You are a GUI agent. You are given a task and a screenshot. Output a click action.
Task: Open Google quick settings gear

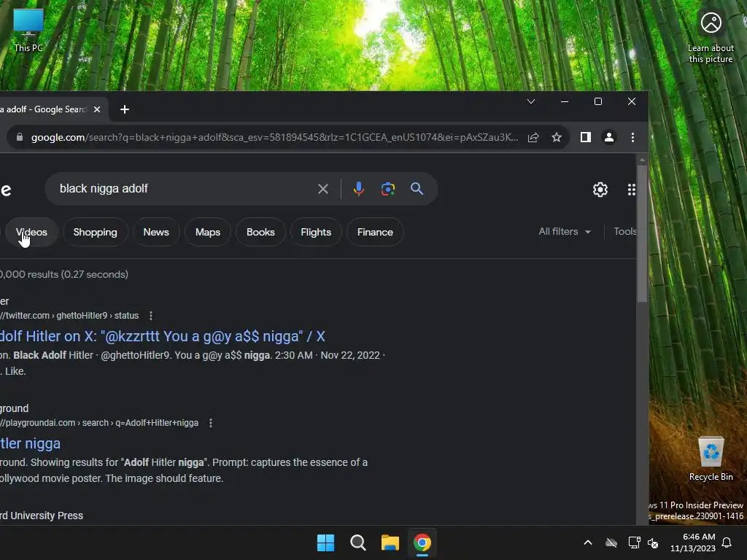pos(600,190)
